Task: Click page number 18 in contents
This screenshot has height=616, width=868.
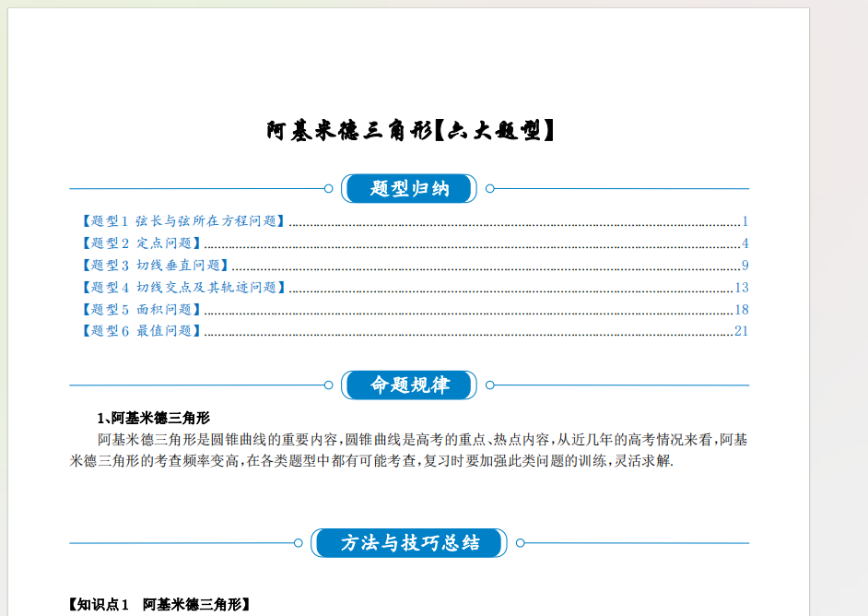Action: click(741, 310)
